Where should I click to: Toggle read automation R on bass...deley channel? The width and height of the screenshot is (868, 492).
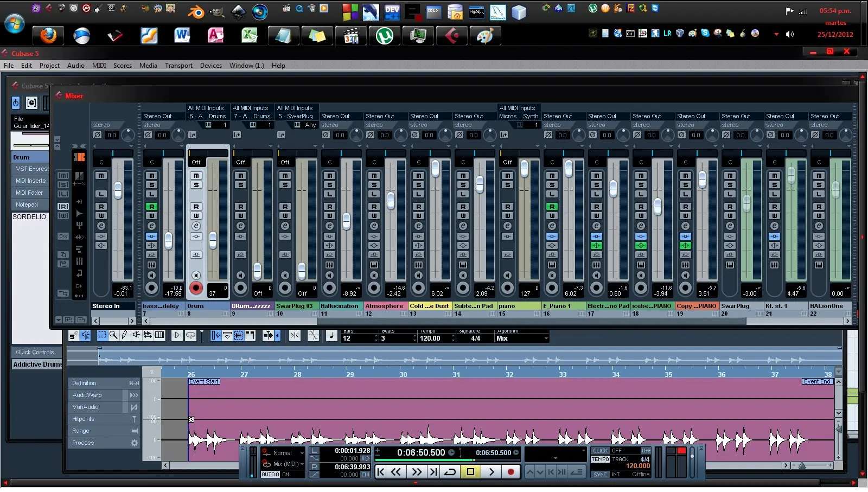coord(151,207)
